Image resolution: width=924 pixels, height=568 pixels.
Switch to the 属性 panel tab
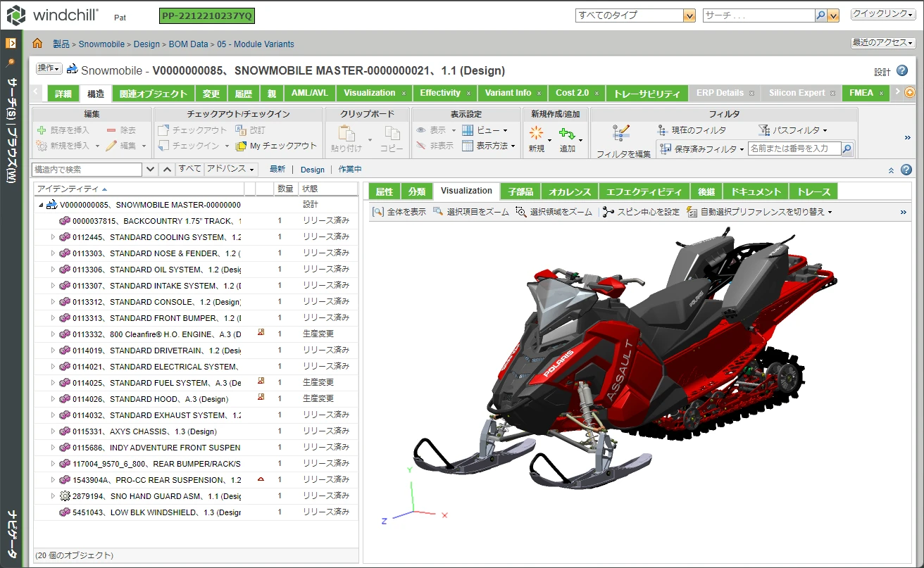[384, 191]
